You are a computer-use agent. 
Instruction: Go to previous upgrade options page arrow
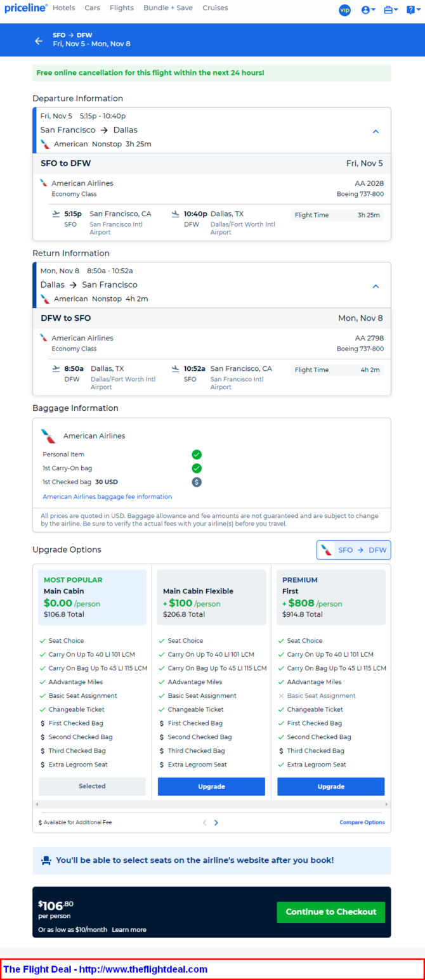[x=204, y=823]
